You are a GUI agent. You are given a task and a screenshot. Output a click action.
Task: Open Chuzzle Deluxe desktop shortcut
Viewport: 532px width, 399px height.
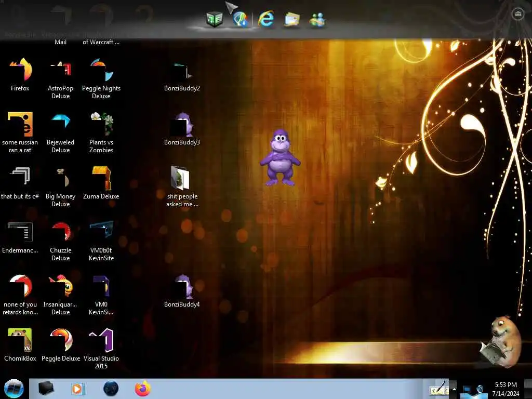[x=60, y=241]
